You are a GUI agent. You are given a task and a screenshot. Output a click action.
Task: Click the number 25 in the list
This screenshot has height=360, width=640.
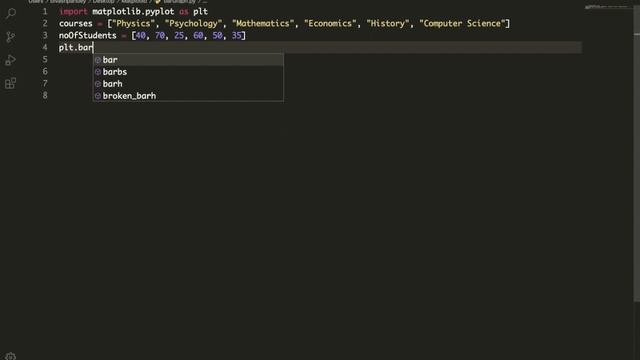(179, 36)
